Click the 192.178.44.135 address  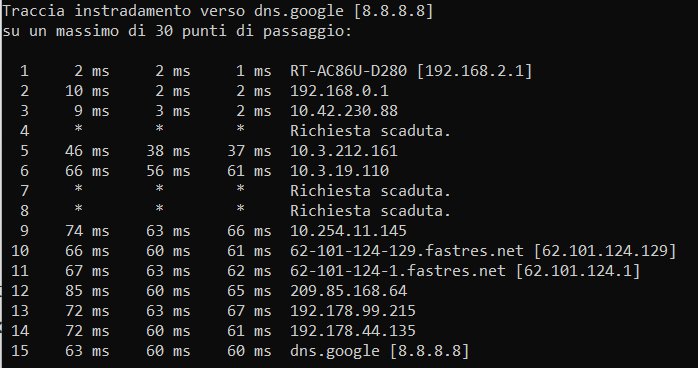click(x=353, y=331)
